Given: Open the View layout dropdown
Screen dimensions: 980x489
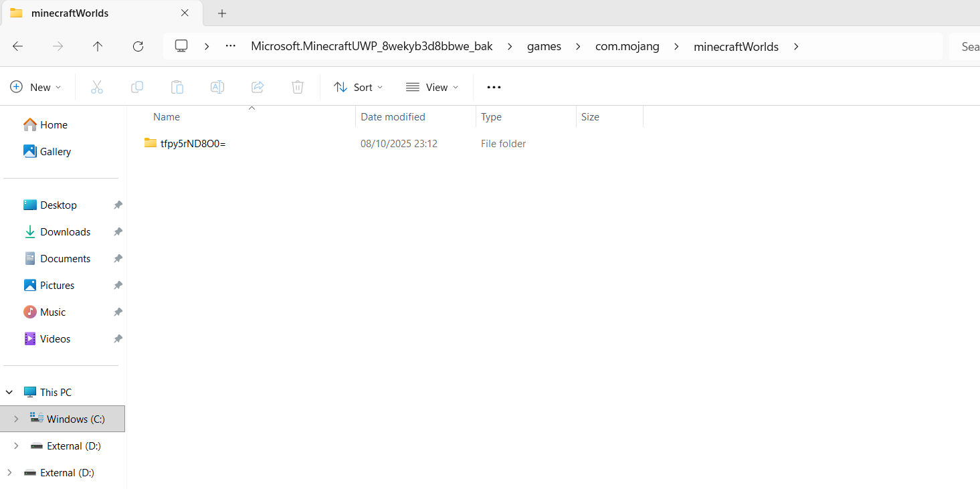Looking at the screenshot, I should click(x=432, y=87).
